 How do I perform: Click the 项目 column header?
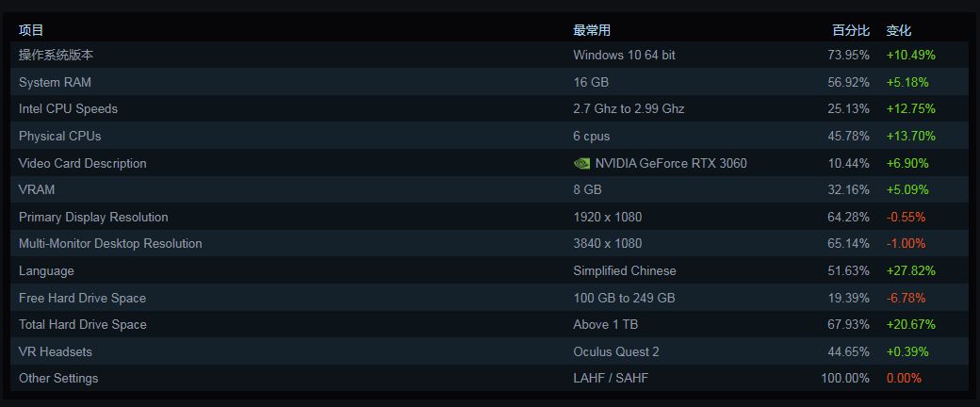31,30
